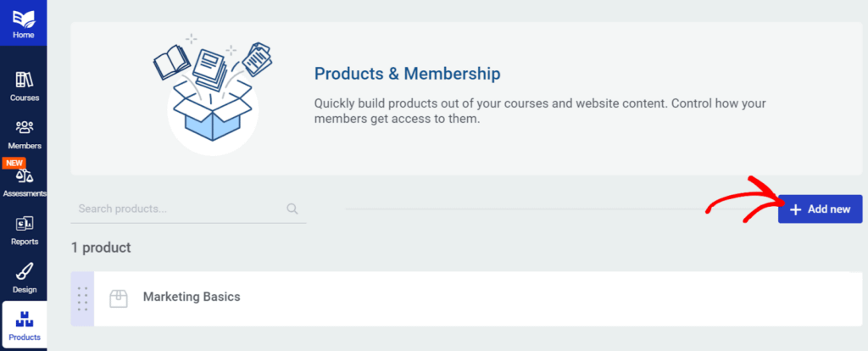This screenshot has width=868, height=351.
Task: Click the plus sign in Add new
Action: [795, 209]
